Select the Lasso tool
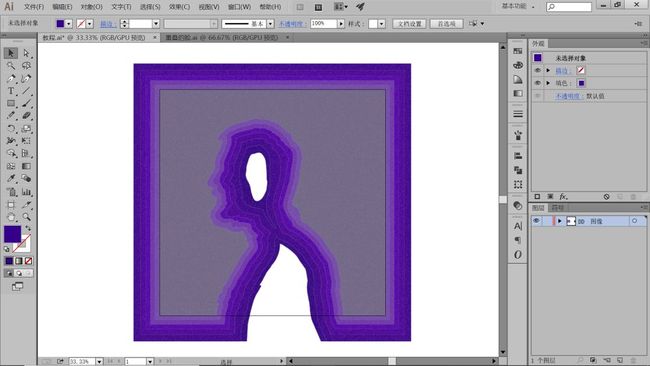 pos(27,65)
